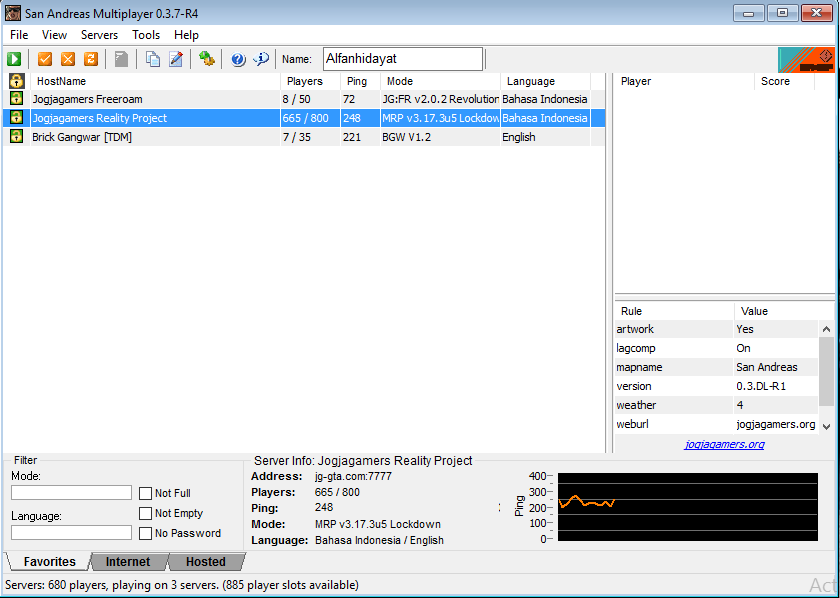The height and width of the screenshot is (598, 840).
Task: Select the lagcomp rule row
Action: coord(717,348)
